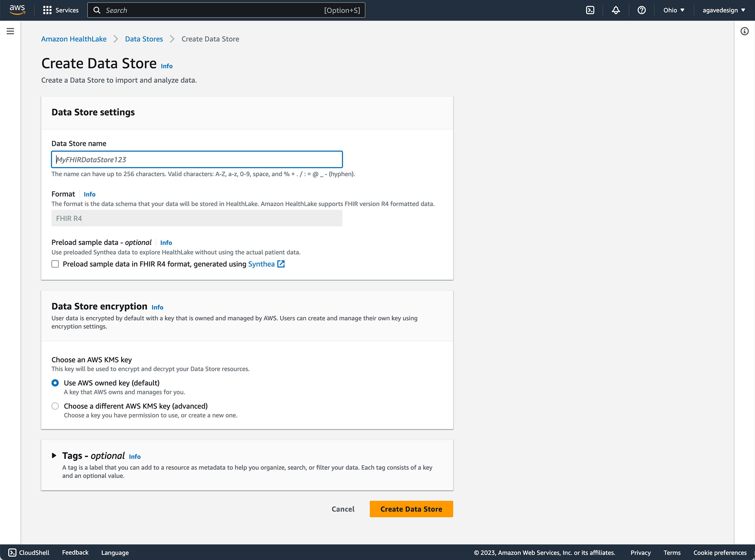This screenshot has height=560, width=755.
Task: Open Info link for Data Store encryption
Action: [157, 307]
